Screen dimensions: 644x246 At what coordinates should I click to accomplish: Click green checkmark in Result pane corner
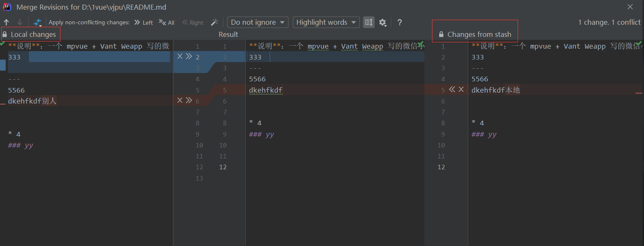pyautogui.click(x=421, y=44)
